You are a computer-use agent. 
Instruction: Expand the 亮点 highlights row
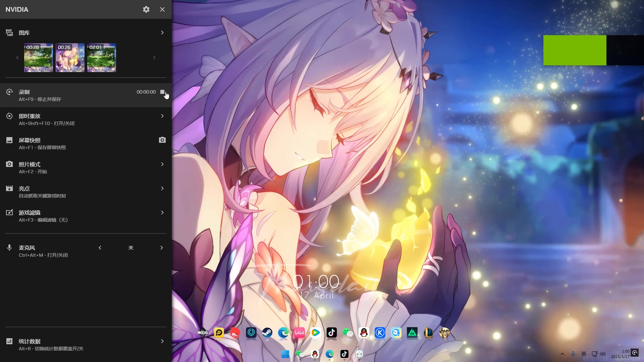point(86,192)
